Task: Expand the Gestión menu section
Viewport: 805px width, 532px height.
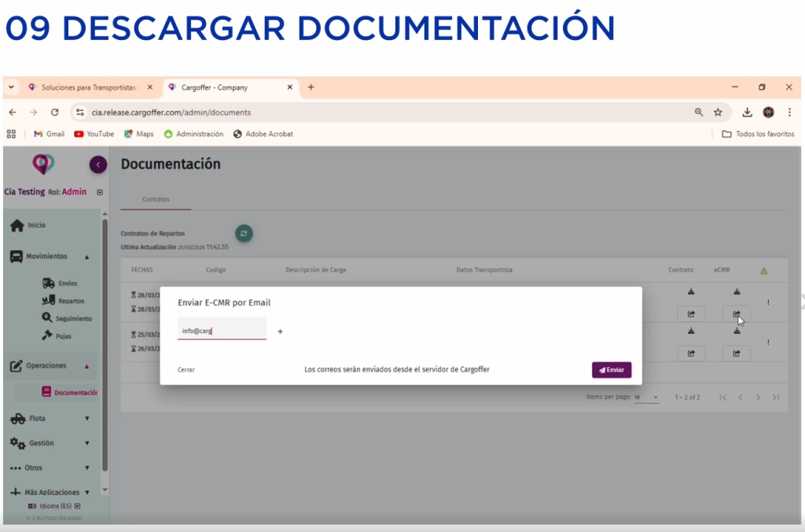Action: tap(86, 443)
